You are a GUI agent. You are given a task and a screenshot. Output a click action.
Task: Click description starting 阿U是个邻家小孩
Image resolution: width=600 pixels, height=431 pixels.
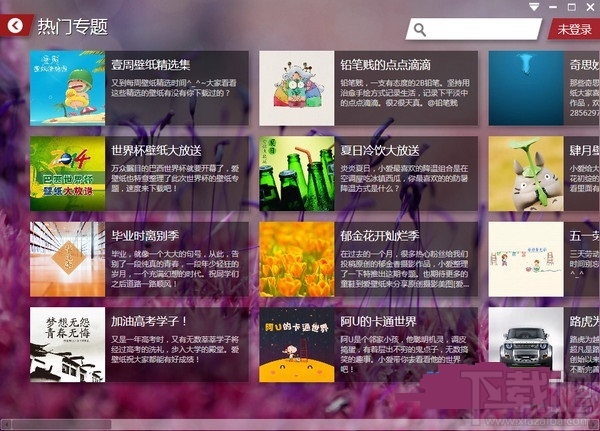tap(404, 354)
